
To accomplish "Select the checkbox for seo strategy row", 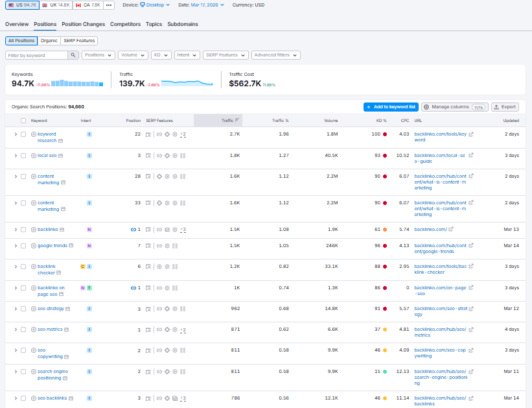I will point(23,309).
